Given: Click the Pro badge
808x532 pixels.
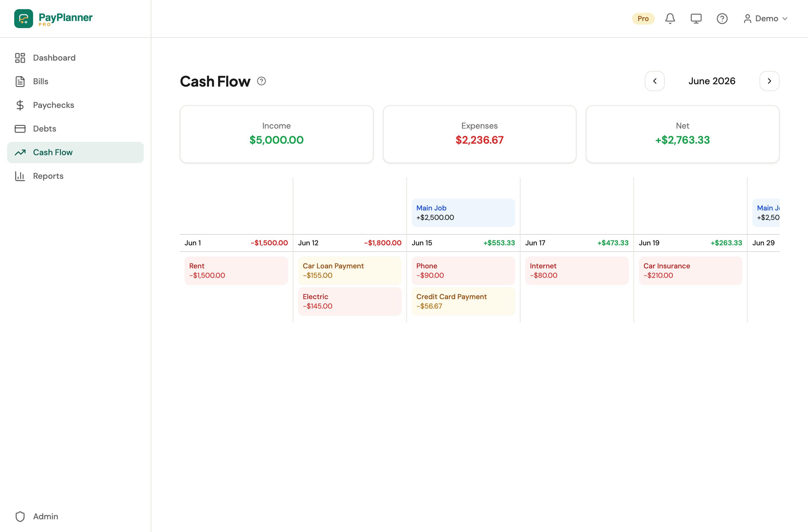Looking at the screenshot, I should tap(643, 19).
